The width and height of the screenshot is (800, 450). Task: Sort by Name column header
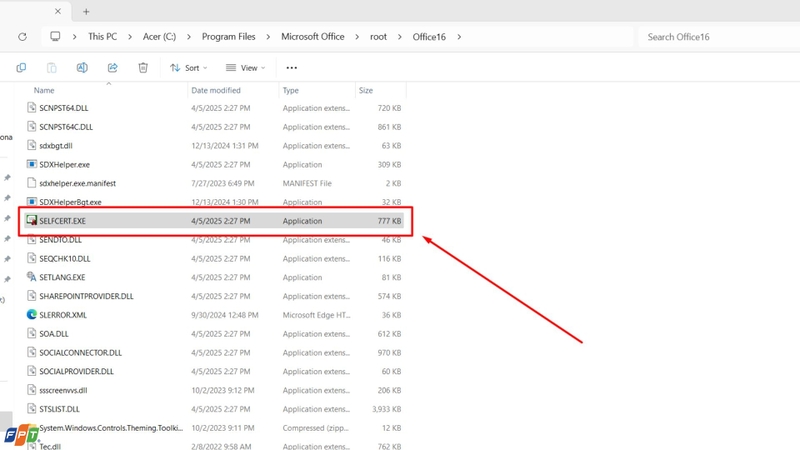pos(44,90)
